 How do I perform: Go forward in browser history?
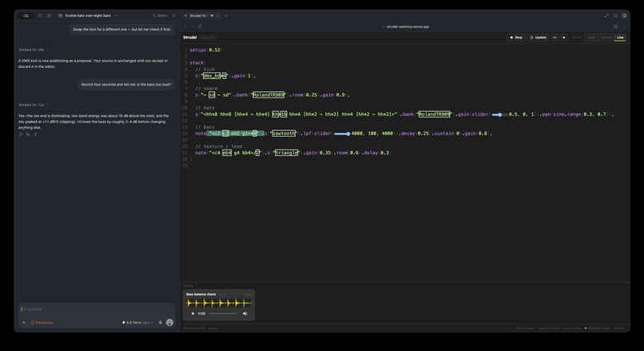193,26
